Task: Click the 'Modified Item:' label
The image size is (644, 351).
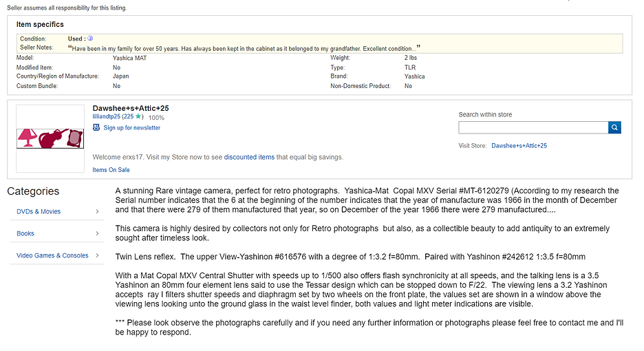Action: (x=34, y=67)
